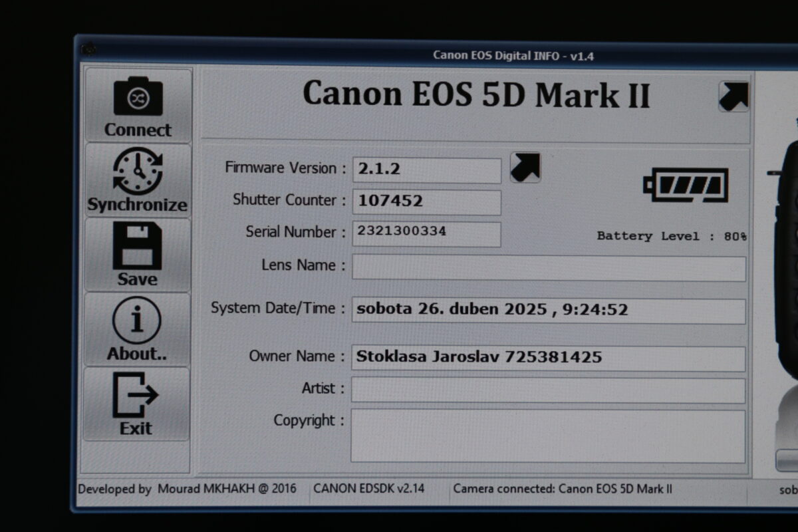Click the Firmware Version label
This screenshot has width=798, height=532.
point(285,168)
